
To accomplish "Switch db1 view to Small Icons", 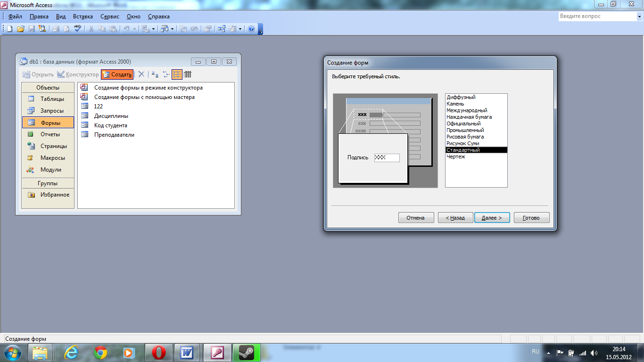I will (166, 74).
